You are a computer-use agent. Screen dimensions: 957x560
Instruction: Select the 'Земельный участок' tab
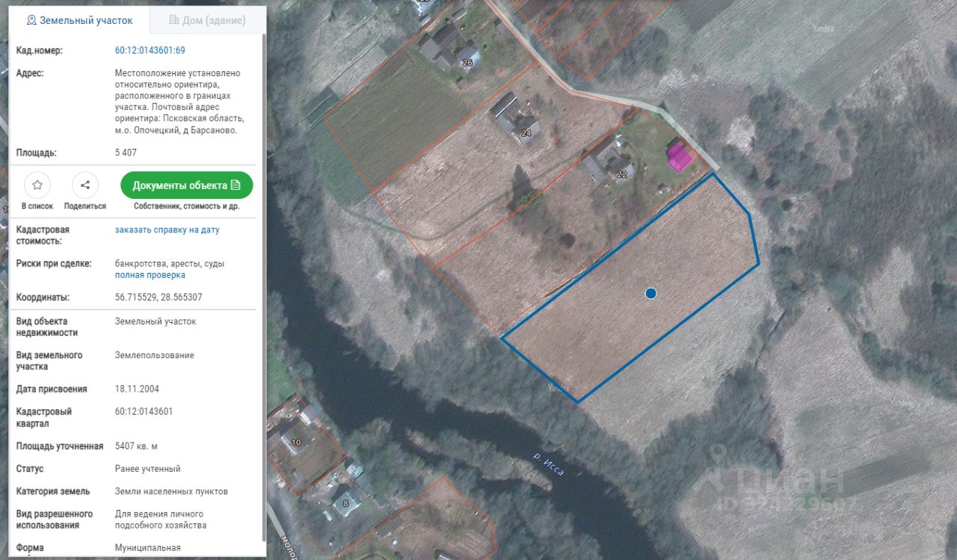(79, 20)
